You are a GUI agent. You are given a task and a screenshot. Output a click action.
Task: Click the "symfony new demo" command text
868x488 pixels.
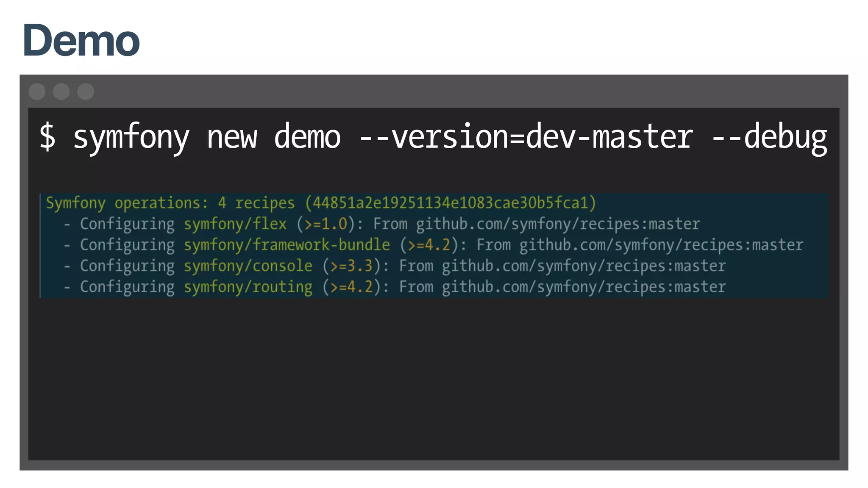(x=207, y=137)
